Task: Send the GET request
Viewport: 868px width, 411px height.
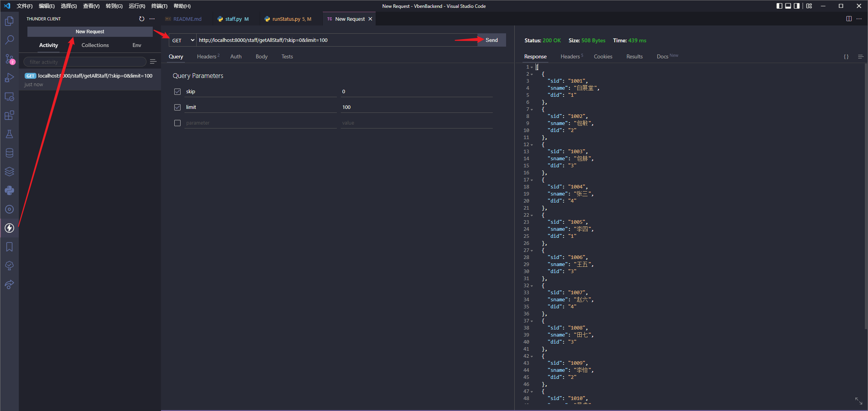Action: (x=492, y=40)
